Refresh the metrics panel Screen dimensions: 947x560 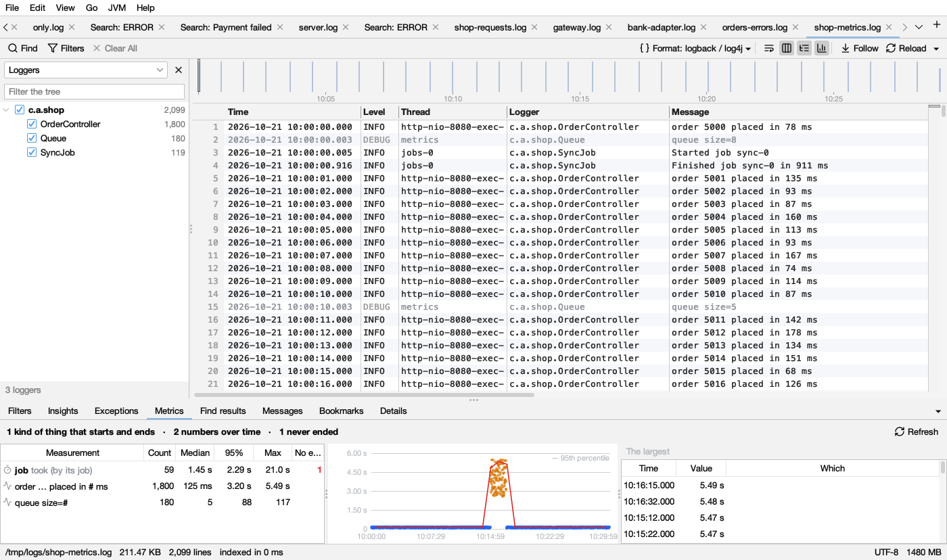click(917, 431)
